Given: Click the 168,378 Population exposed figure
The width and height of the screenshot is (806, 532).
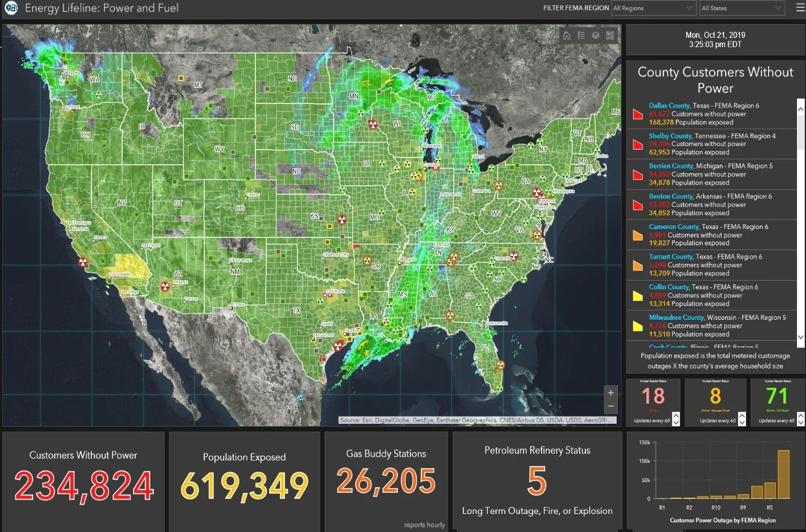Looking at the screenshot, I should point(661,122).
